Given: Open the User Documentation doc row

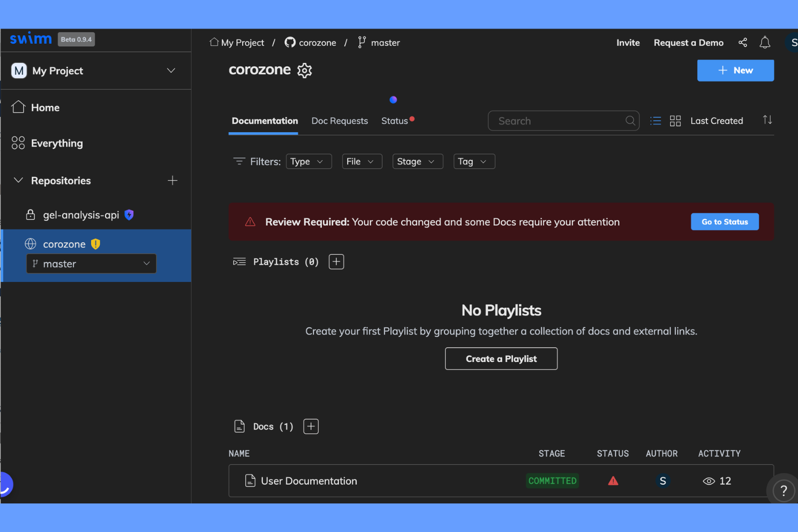Looking at the screenshot, I should point(501,481).
